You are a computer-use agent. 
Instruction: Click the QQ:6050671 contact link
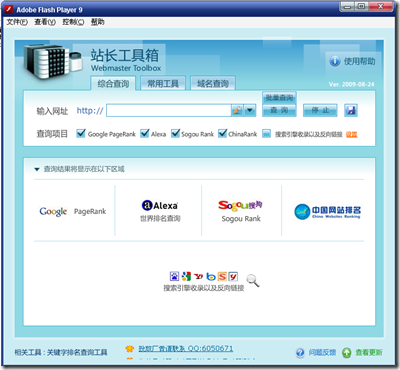[186, 349]
